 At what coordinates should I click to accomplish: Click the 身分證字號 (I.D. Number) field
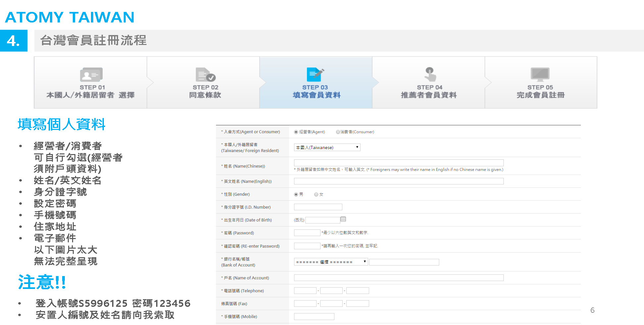click(318, 207)
